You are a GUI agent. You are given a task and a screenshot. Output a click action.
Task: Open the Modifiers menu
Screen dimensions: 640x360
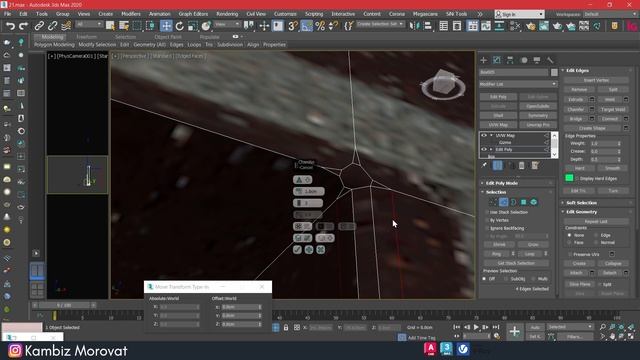click(x=131, y=14)
